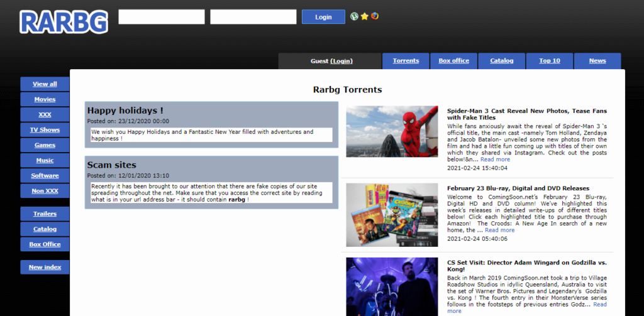The height and width of the screenshot is (316, 644).
Task: Click the Happy holidays ! announcement title
Action: 125,111
